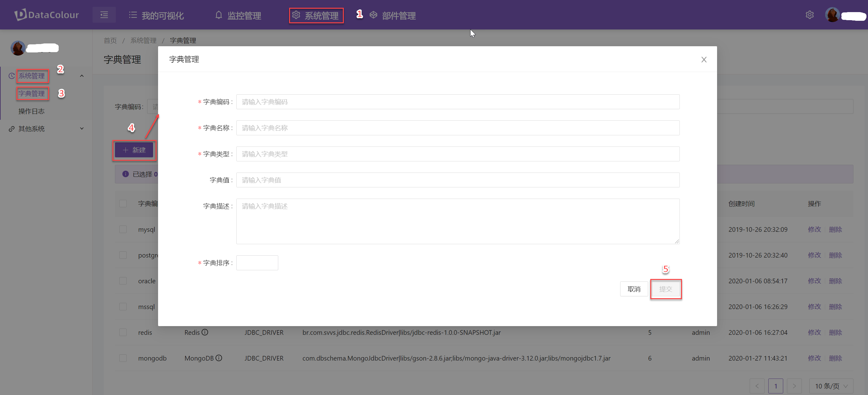
Task: Select 操作日志 in the sidebar
Action: coord(32,111)
